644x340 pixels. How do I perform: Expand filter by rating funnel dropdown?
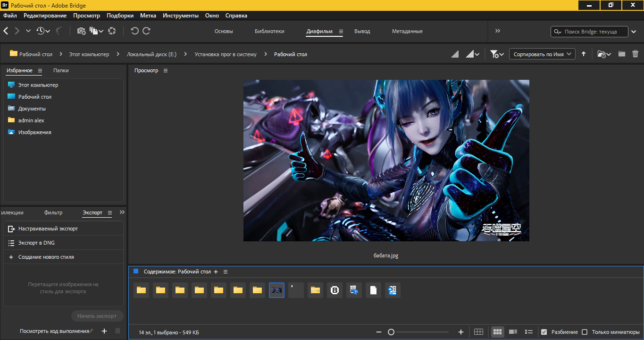pos(497,54)
